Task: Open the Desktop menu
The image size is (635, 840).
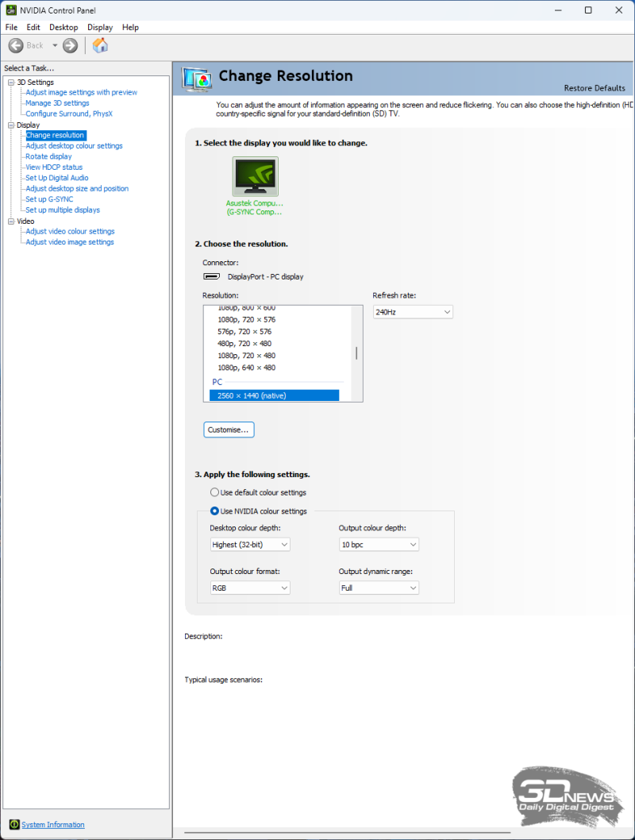Action: 63,27
